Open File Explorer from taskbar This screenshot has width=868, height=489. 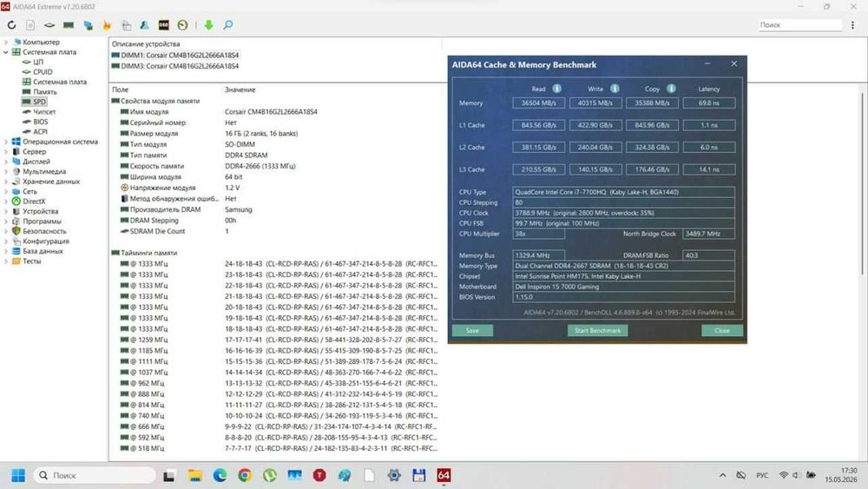point(194,476)
